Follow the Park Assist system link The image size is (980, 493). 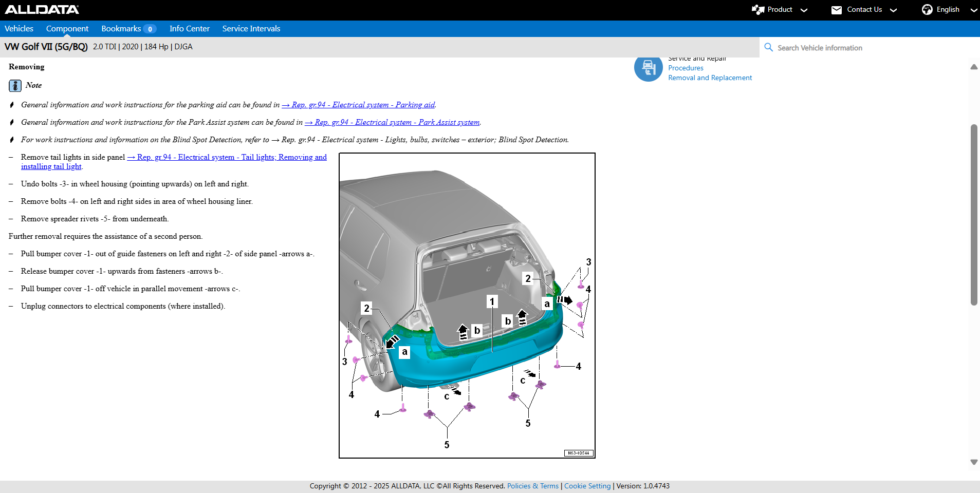pos(392,122)
